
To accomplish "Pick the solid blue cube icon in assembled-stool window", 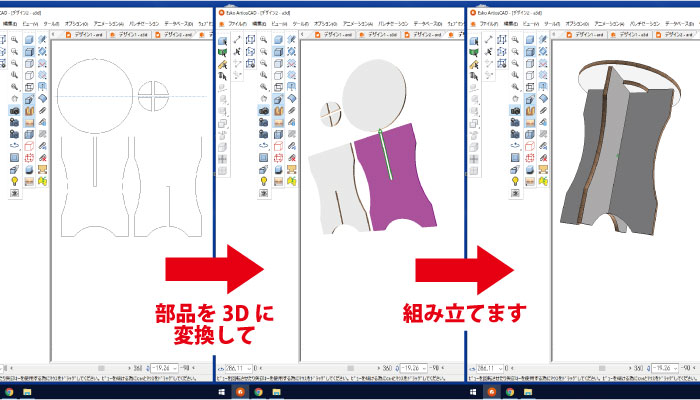I will (529, 40).
